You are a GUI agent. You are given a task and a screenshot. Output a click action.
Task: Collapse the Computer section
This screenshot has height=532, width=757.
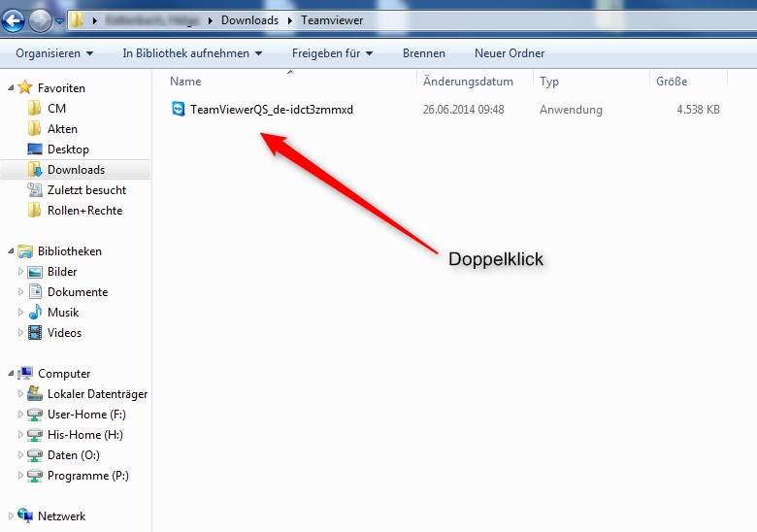[11, 373]
